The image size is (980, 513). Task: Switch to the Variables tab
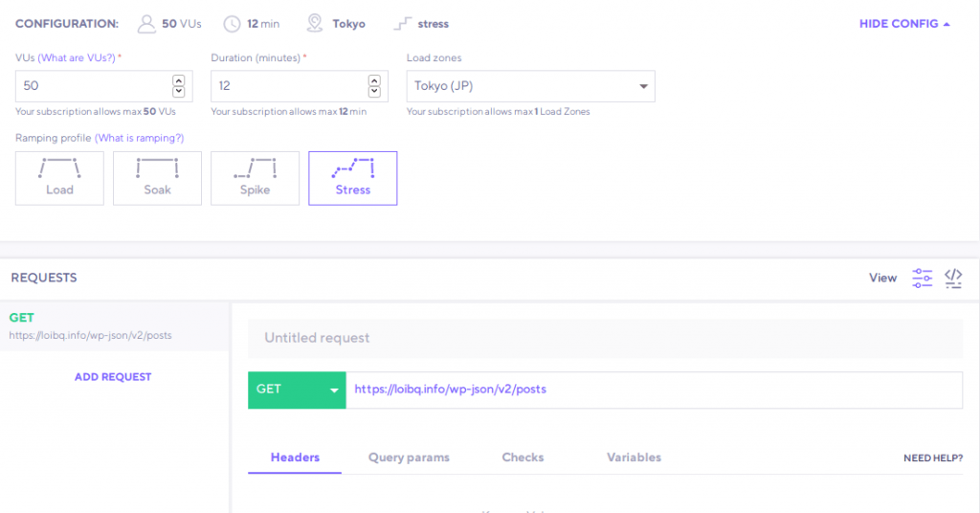pyautogui.click(x=634, y=457)
